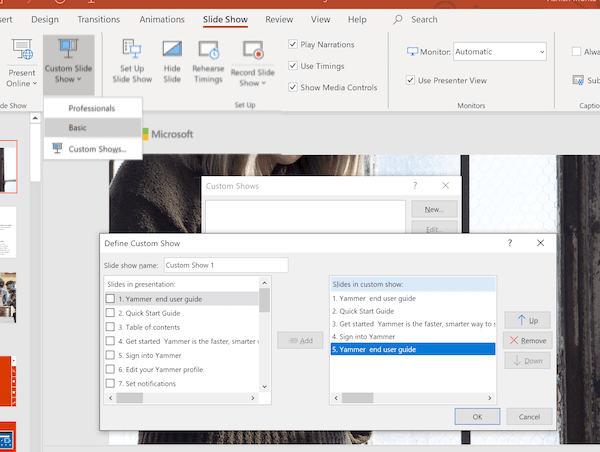Image resolution: width=600 pixels, height=452 pixels.
Task: Open Custom Shows... menu entry
Action: pos(93,149)
